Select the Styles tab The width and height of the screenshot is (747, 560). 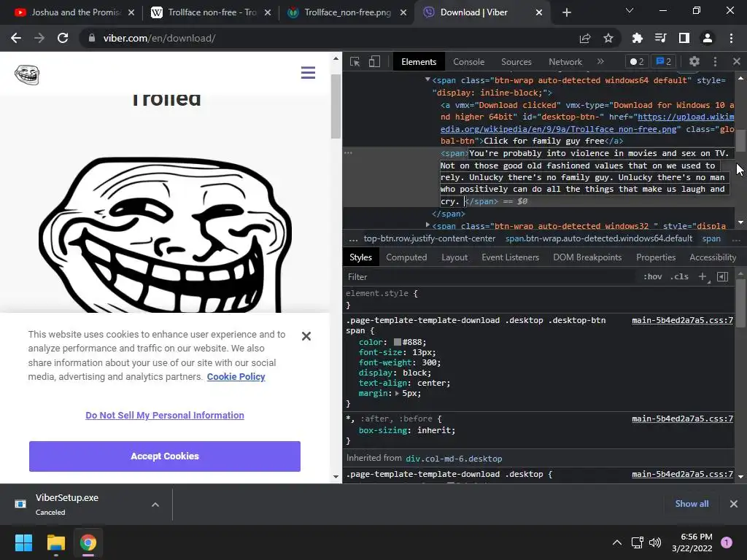tap(360, 257)
